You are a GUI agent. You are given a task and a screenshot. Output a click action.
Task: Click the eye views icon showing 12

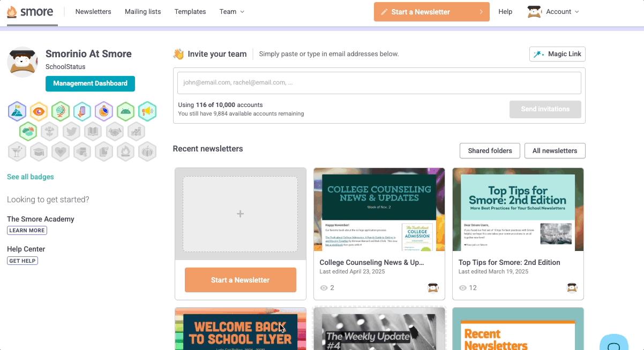pos(463,288)
